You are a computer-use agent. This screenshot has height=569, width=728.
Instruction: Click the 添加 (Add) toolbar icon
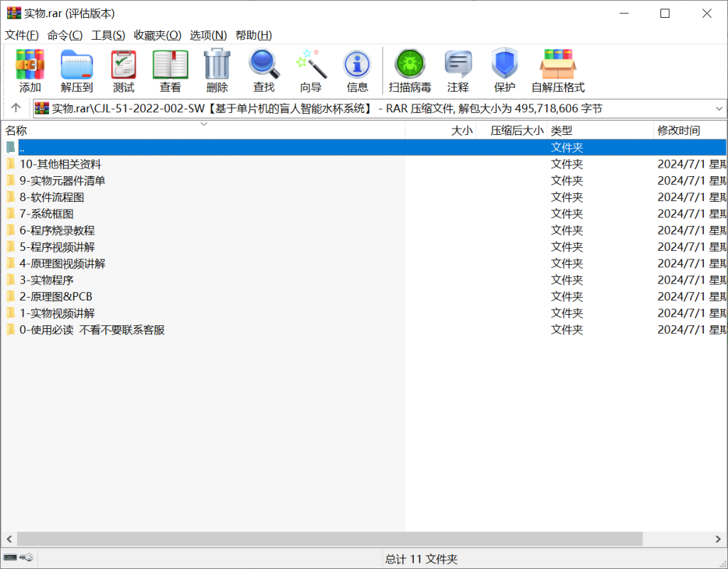tap(30, 71)
